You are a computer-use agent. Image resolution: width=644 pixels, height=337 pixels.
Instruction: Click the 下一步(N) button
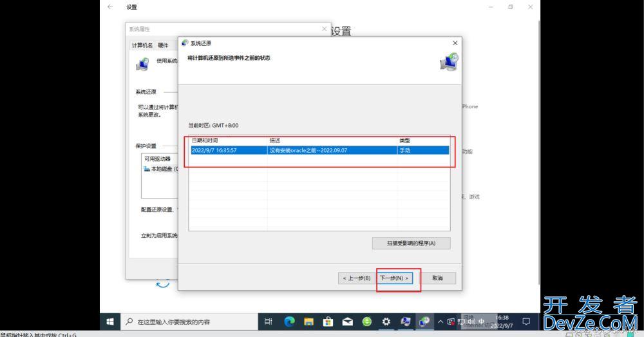coord(395,278)
